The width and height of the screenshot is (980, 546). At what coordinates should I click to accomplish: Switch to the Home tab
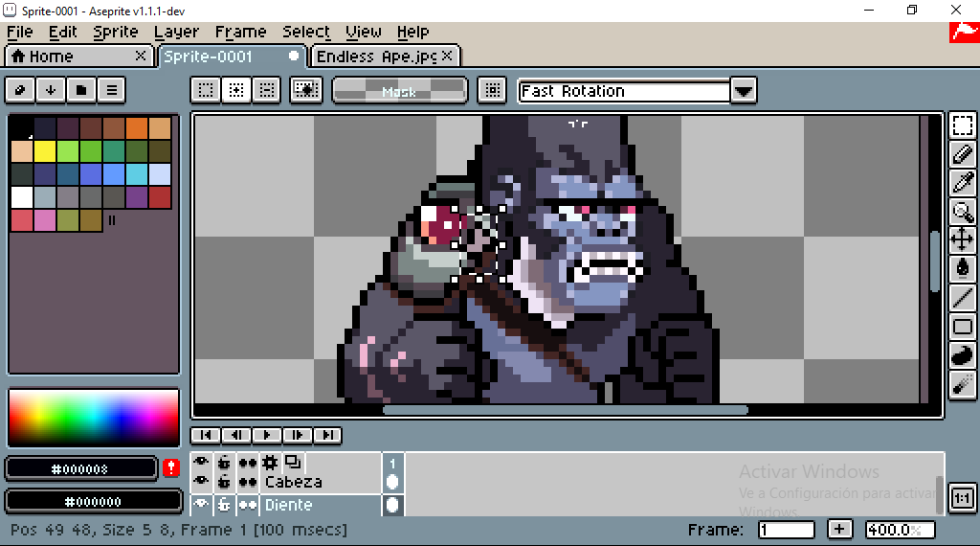(x=78, y=57)
